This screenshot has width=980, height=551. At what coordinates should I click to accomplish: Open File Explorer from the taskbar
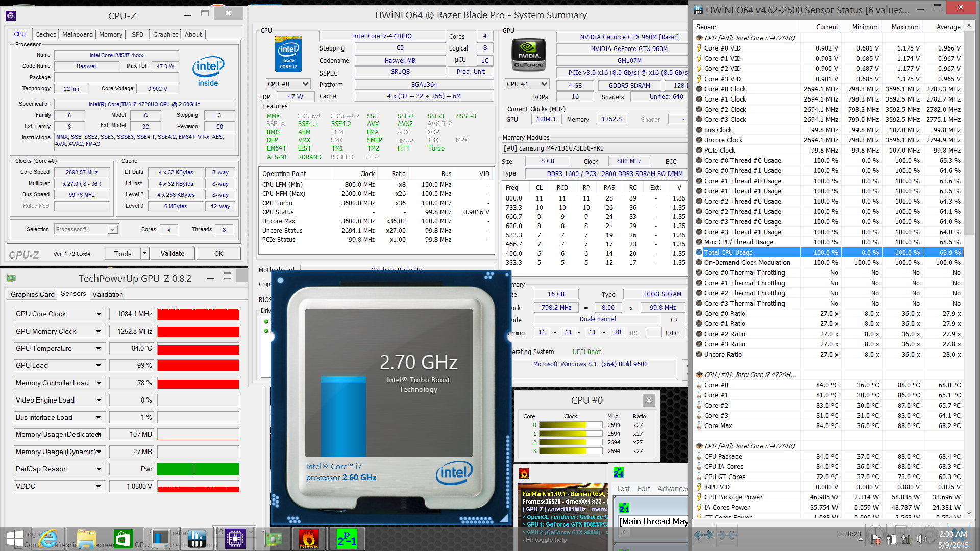(x=86, y=538)
